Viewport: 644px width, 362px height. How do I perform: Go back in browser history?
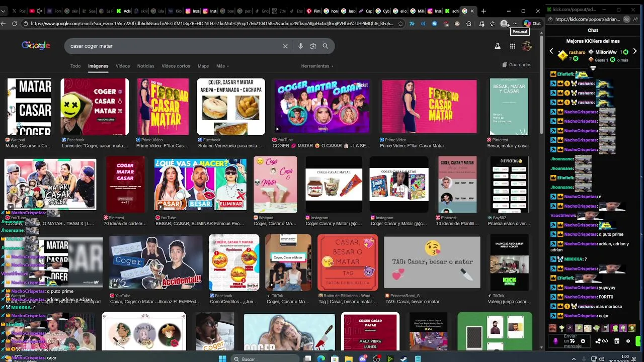coord(4,24)
